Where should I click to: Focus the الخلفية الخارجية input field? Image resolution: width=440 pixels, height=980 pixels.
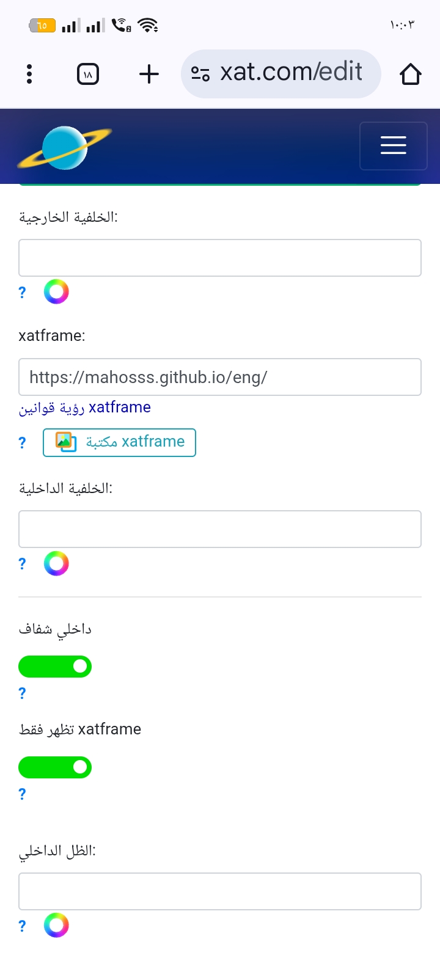(220, 258)
